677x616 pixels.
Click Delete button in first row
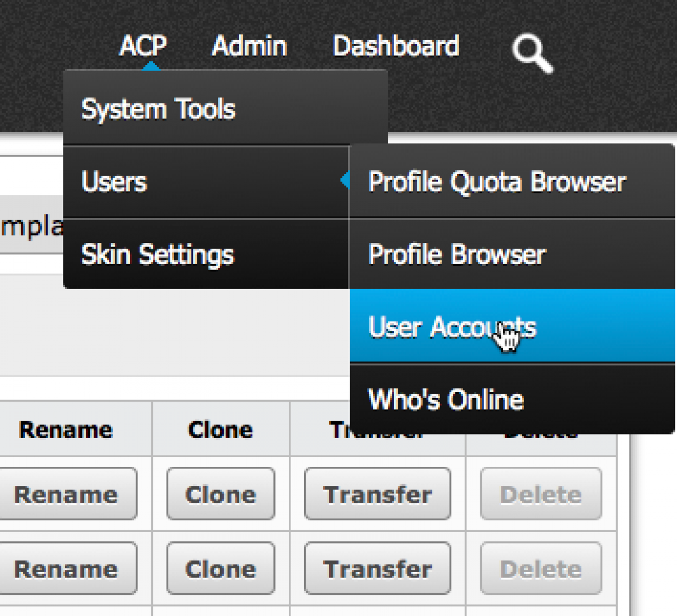541,494
